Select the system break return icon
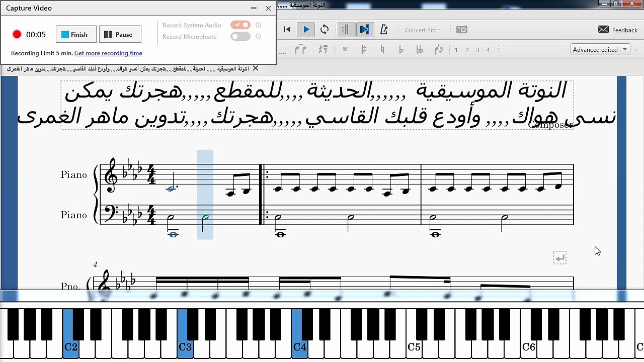The width and height of the screenshot is (644, 362). coord(560,258)
